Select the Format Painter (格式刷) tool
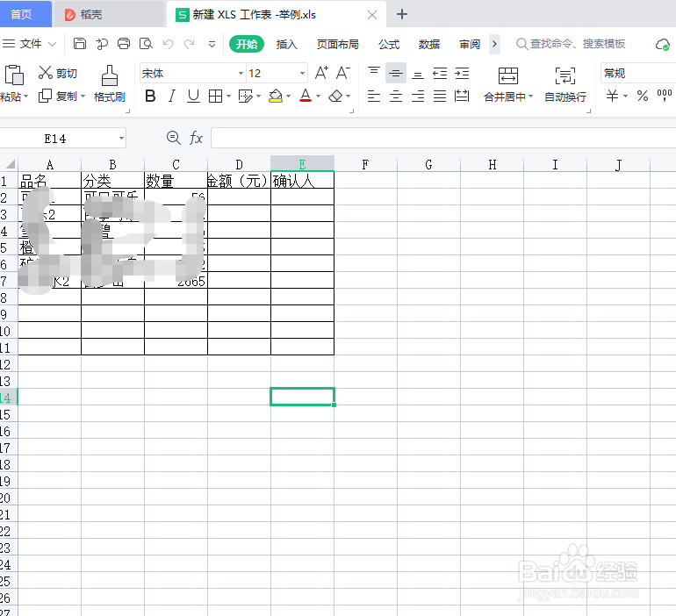 coord(110,83)
